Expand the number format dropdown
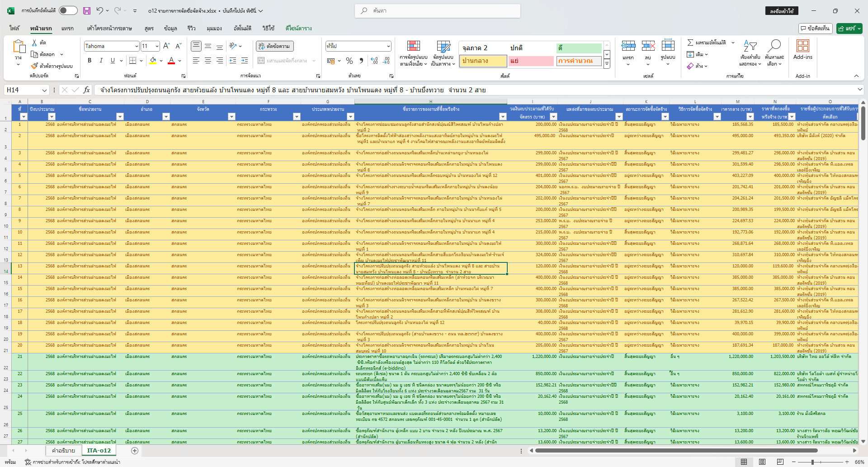Image resolution: width=868 pixels, height=467 pixels. [388, 46]
